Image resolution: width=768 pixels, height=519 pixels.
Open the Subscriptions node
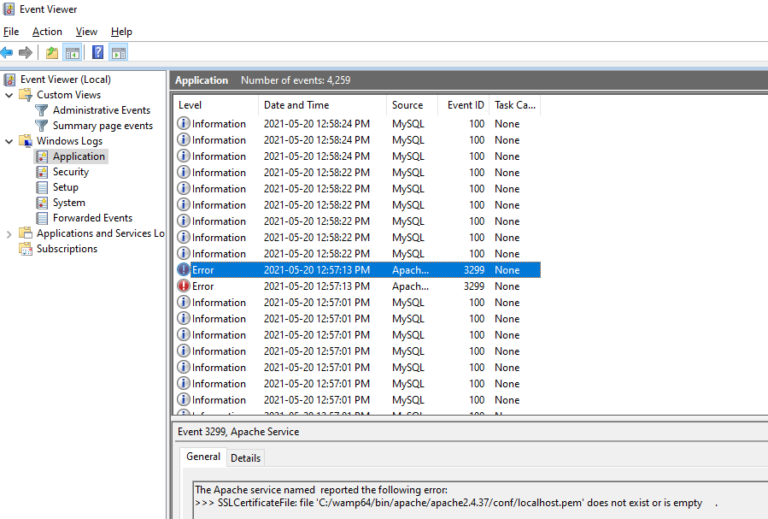(x=67, y=249)
